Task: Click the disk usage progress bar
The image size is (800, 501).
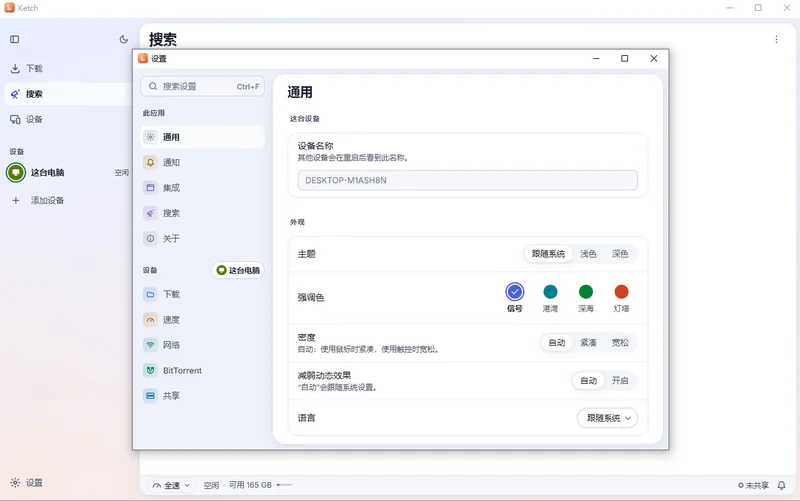Action: (284, 485)
